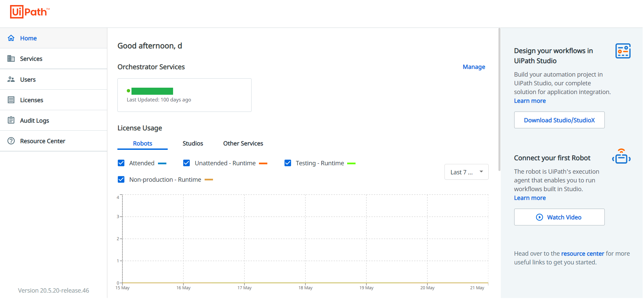Image resolution: width=644 pixels, height=299 pixels.
Task: Click Download Studio/StudioX button
Action: tap(559, 120)
